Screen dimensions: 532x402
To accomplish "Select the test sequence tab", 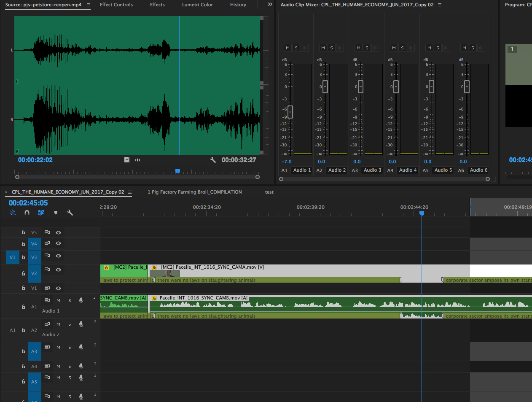I will point(269,192).
